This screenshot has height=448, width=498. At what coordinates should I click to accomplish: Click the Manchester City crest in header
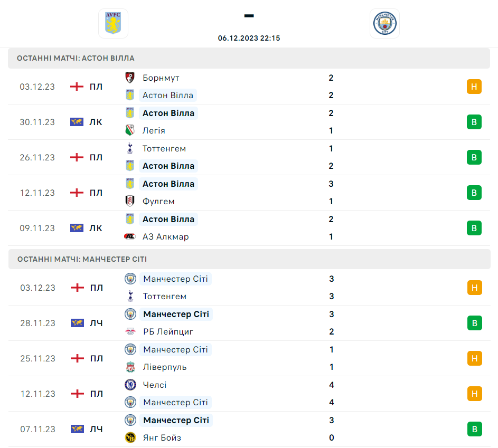(x=384, y=24)
